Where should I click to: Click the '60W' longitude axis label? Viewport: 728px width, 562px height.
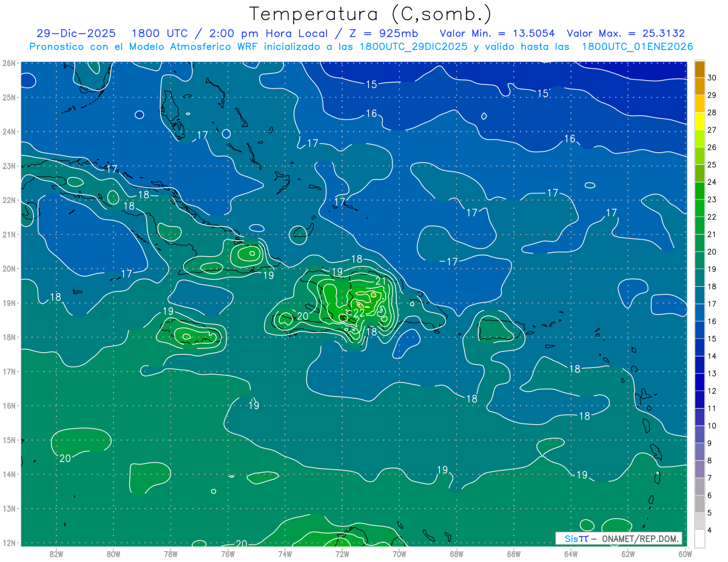[686, 554]
